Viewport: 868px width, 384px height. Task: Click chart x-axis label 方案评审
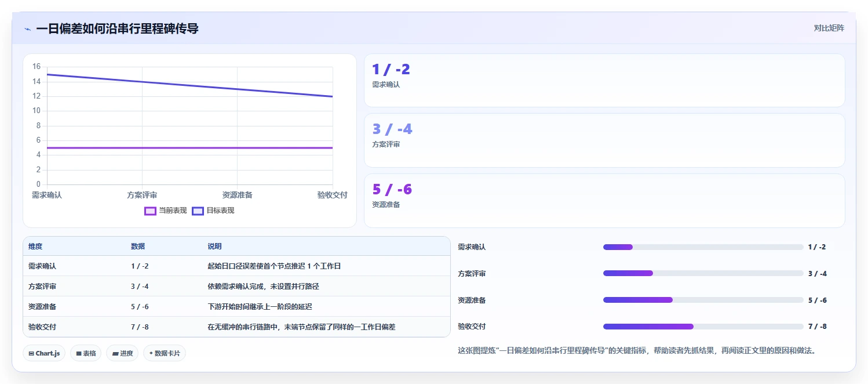tap(142, 195)
